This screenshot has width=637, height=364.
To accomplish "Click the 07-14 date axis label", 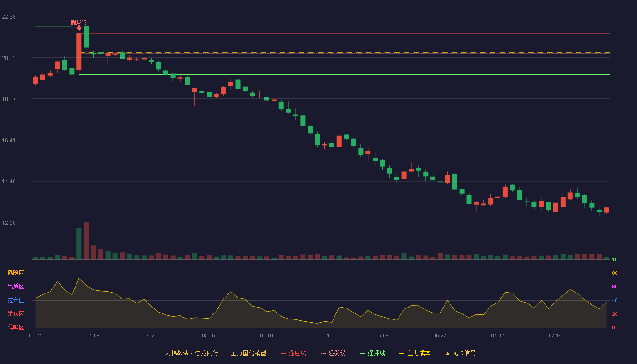I will 555,335.
